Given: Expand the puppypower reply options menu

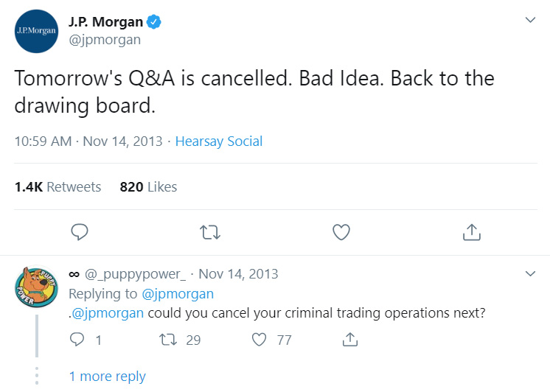Looking at the screenshot, I should [x=530, y=274].
